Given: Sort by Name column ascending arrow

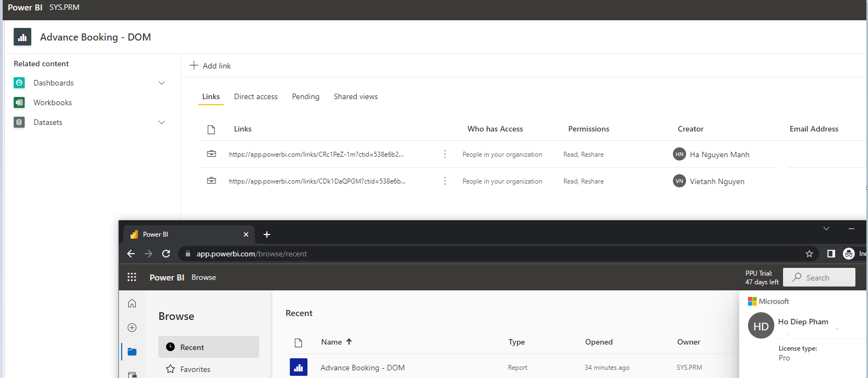Looking at the screenshot, I should pos(349,342).
